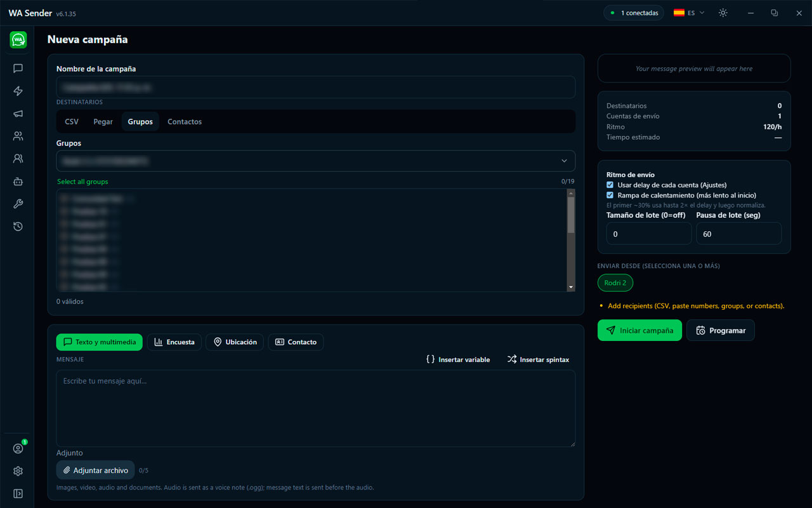This screenshot has width=812, height=508.
Task: Choose the Encuesta message type
Action: coord(174,342)
